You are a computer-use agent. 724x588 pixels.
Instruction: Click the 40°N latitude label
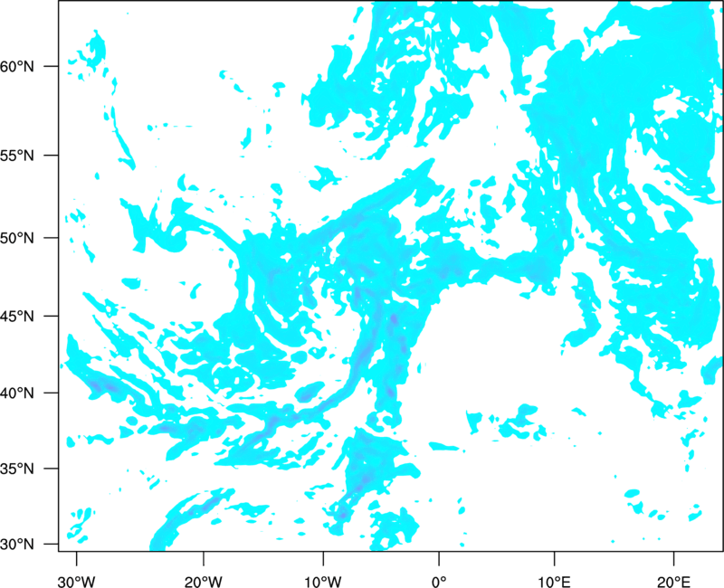pos(17,394)
